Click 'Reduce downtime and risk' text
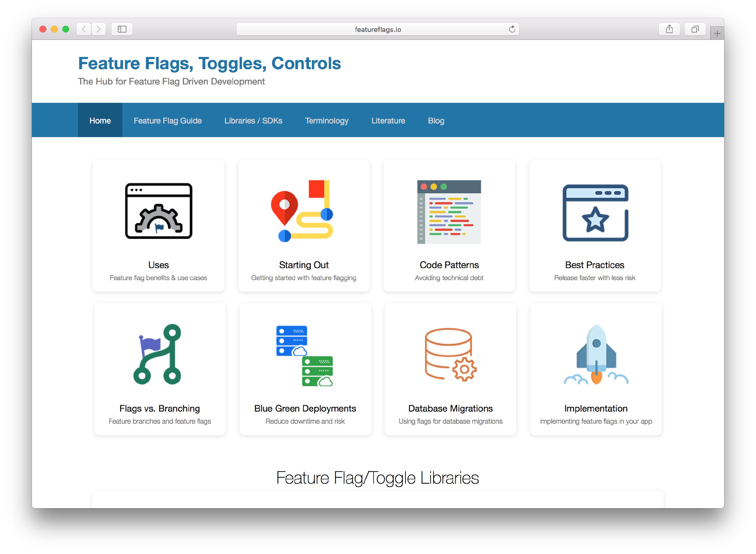 click(305, 421)
